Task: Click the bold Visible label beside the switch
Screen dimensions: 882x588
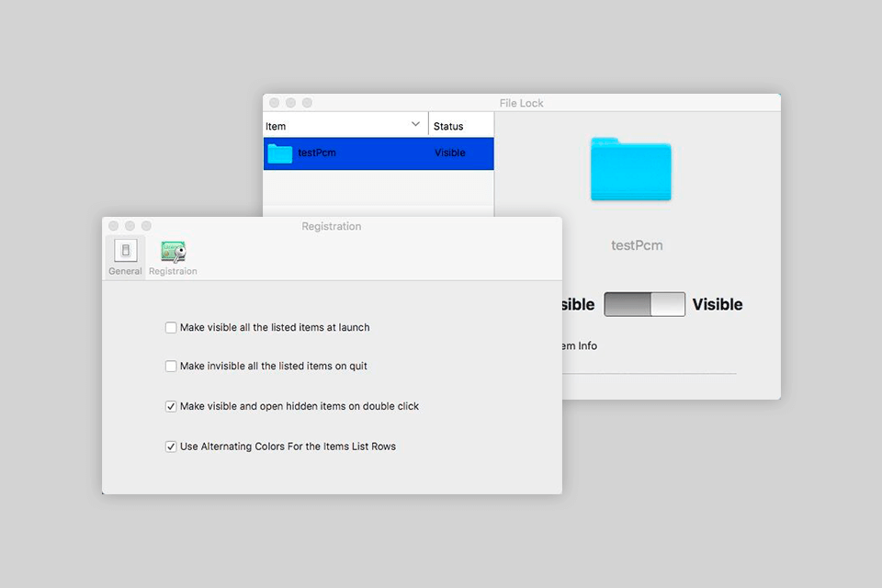Action: tap(718, 304)
